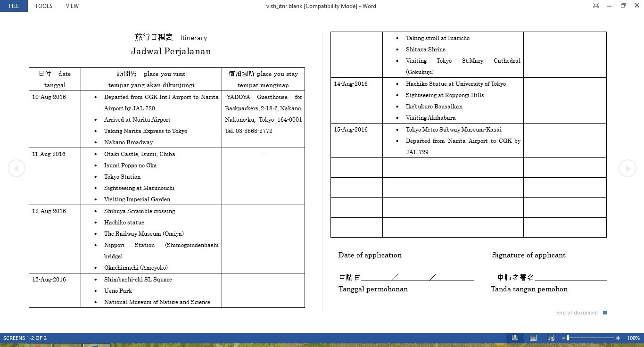The width and height of the screenshot is (644, 347).
Task: Click 'Tokyo Station' bullet
Action: pos(122,177)
